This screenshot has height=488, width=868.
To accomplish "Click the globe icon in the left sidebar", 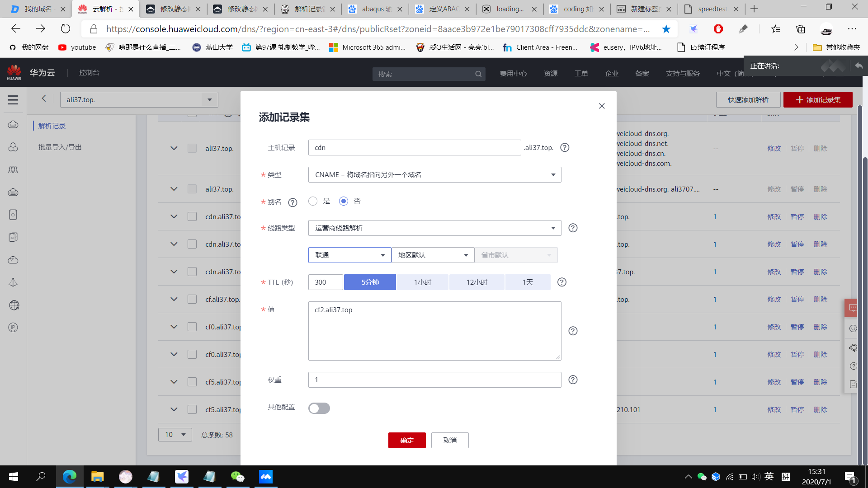I will [x=14, y=305].
